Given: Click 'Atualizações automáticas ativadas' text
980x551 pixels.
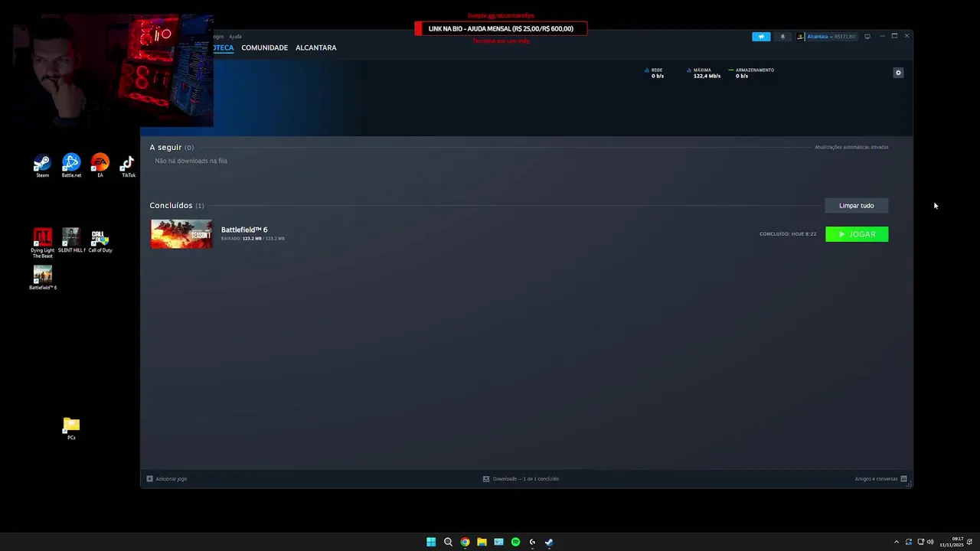Looking at the screenshot, I should click(x=851, y=147).
